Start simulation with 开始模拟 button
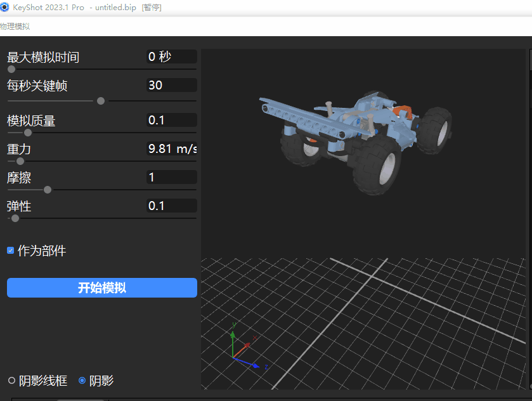The height and width of the screenshot is (401, 532). pyautogui.click(x=102, y=287)
